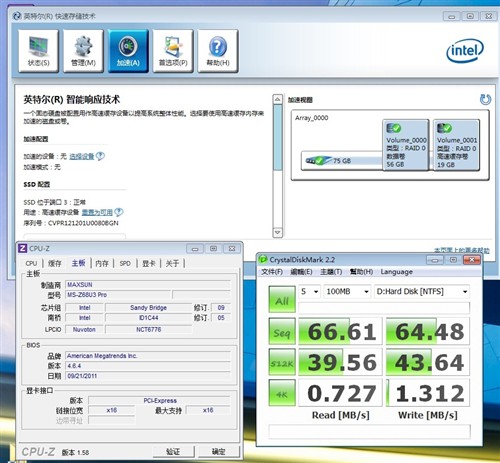Screen dimensions: 500x463
Task: Select Volume_0001 RAID 0 19 GB block
Action: (x=456, y=145)
